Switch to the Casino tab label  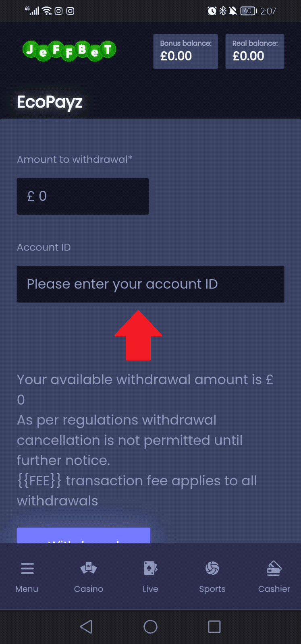coord(89,589)
